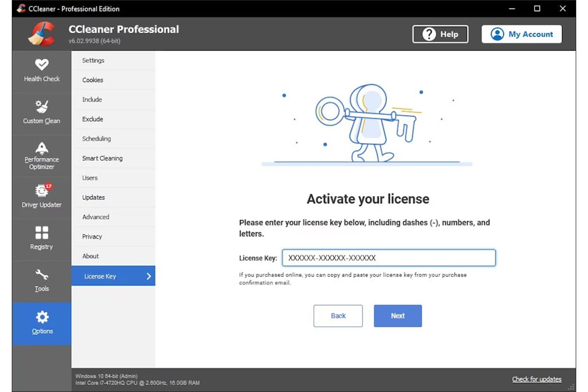Click 'Please enter your license key below' instruction

point(365,228)
